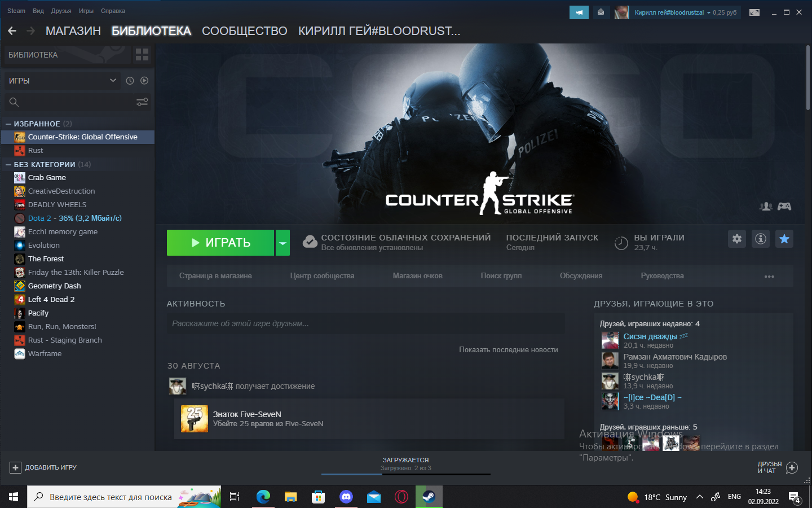Open game settings gear icon
Image resolution: width=812 pixels, height=508 pixels.
(737, 239)
